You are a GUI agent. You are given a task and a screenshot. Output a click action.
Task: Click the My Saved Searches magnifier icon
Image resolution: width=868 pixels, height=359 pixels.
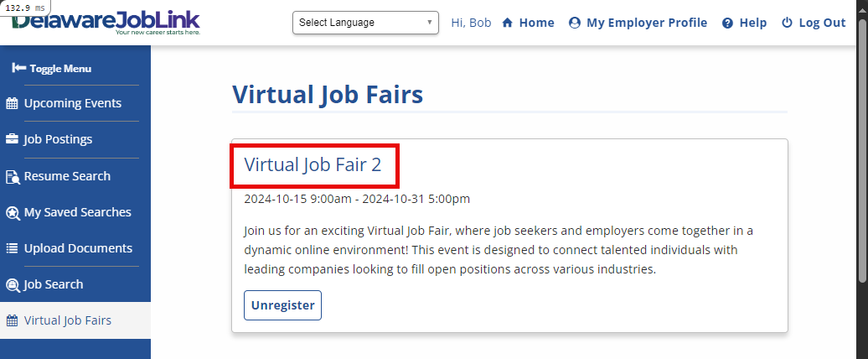13,213
